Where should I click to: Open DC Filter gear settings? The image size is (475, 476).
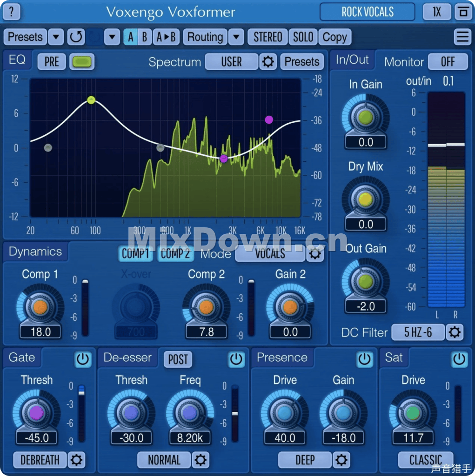(454, 332)
